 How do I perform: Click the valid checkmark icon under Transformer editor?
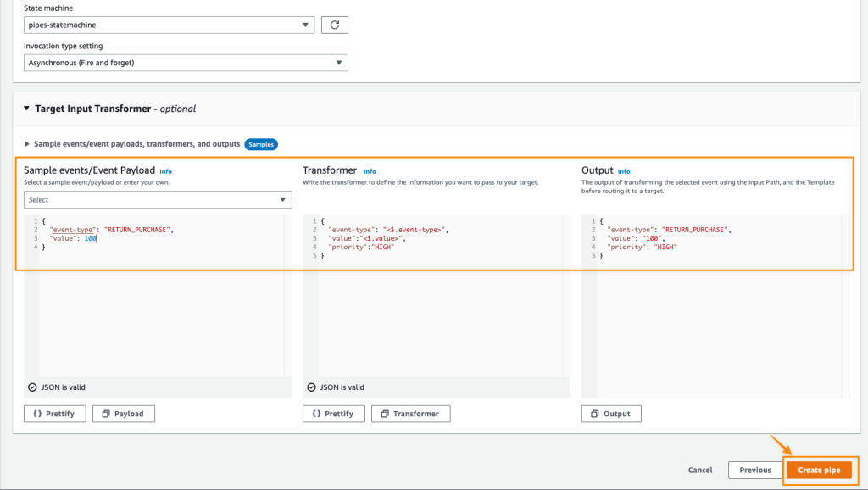[311, 387]
